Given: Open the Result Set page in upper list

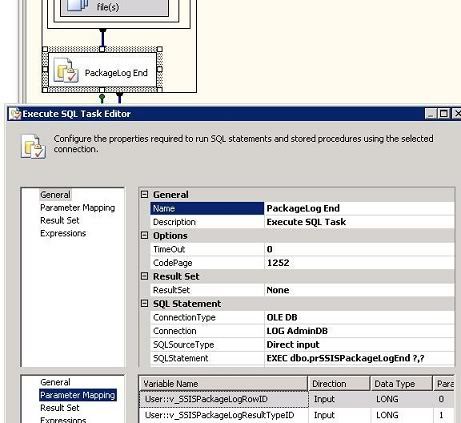Looking at the screenshot, I should pos(60,220).
